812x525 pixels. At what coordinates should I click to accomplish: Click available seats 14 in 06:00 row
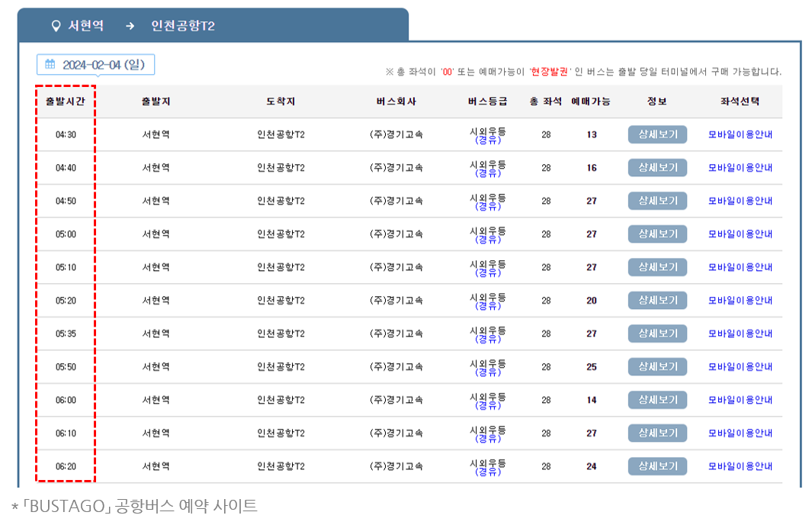[592, 400]
